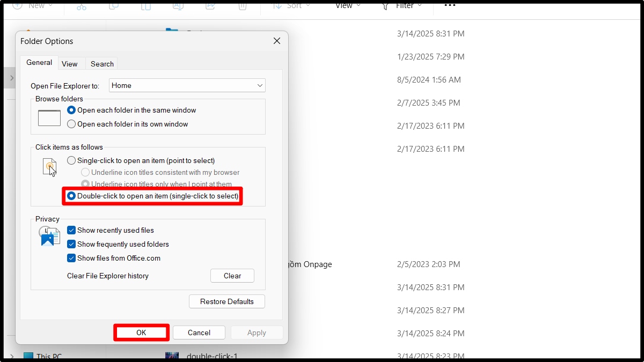
Task: Select Single-click to open an item
Action: [x=141, y=160]
